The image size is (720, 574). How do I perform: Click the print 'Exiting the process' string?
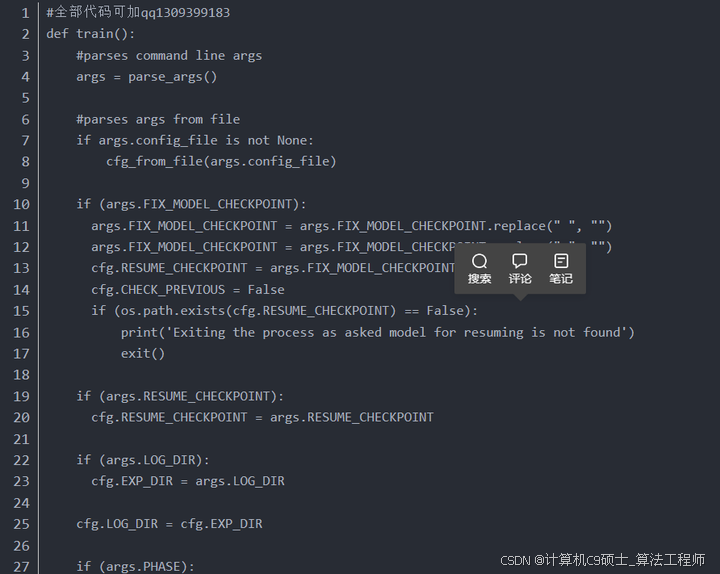(x=378, y=332)
